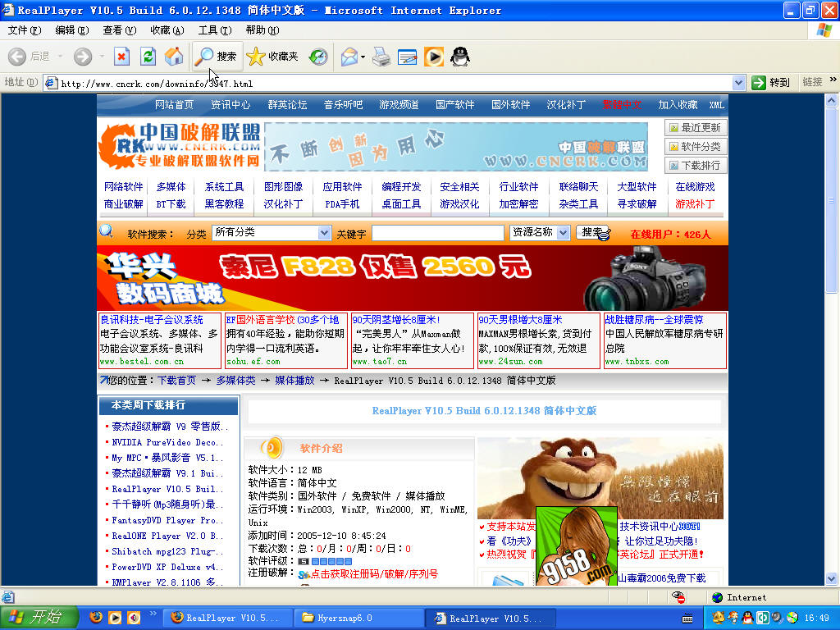Click the address bar URL field
Viewport: 840px width, 630px height.
tap(395, 83)
